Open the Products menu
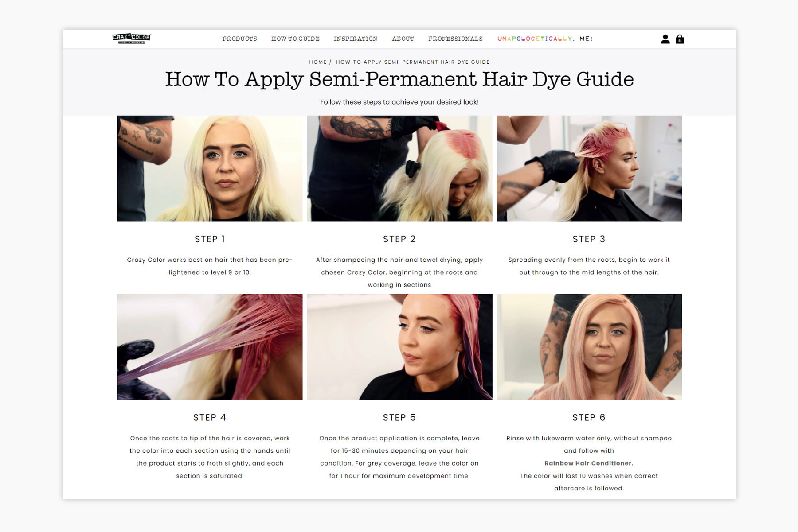The width and height of the screenshot is (798, 532). tap(240, 39)
